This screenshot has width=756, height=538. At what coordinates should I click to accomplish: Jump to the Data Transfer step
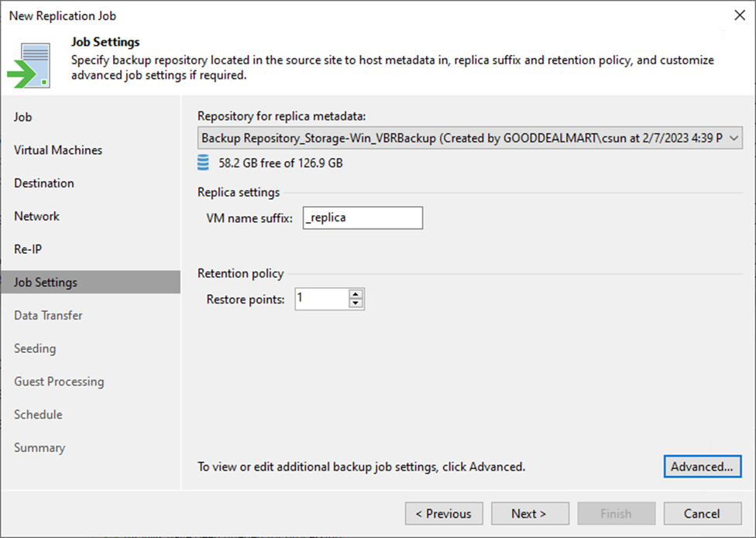(x=48, y=316)
